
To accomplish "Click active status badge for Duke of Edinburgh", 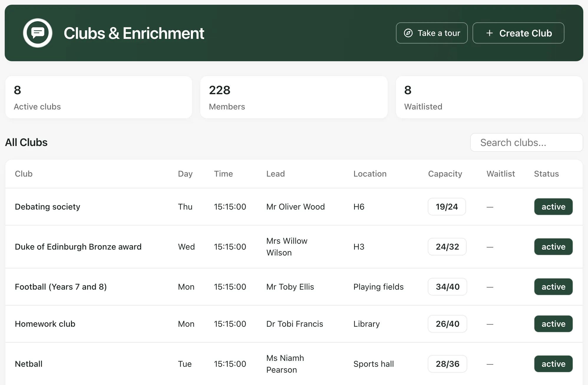I will [x=553, y=247].
